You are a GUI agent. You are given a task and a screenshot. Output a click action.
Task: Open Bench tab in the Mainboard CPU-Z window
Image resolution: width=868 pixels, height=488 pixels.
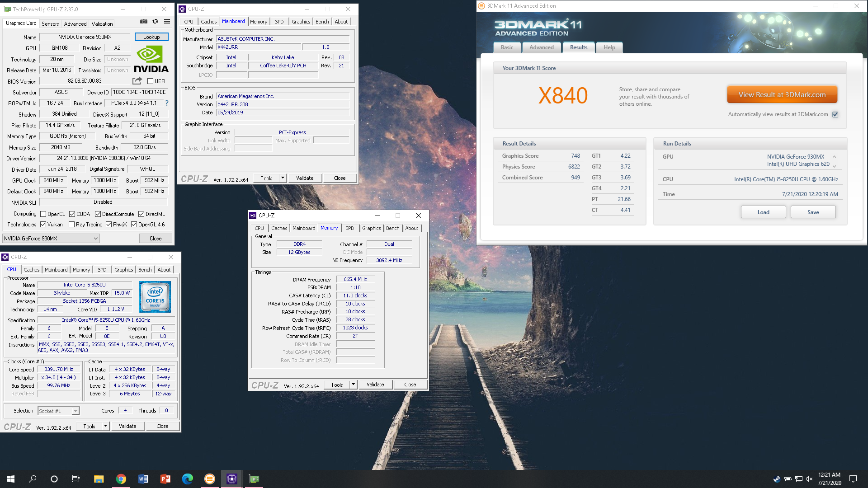[x=322, y=22]
